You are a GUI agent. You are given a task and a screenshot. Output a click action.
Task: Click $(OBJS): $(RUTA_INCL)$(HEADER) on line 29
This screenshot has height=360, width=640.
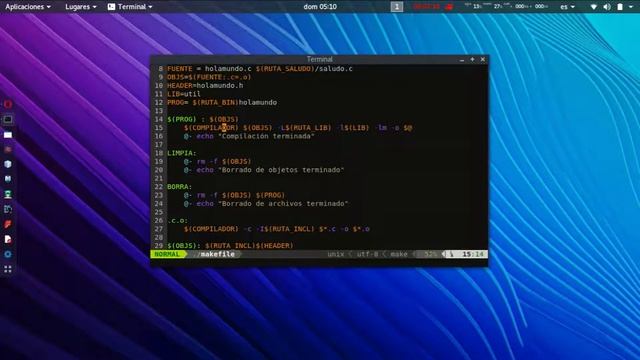[x=230, y=246]
